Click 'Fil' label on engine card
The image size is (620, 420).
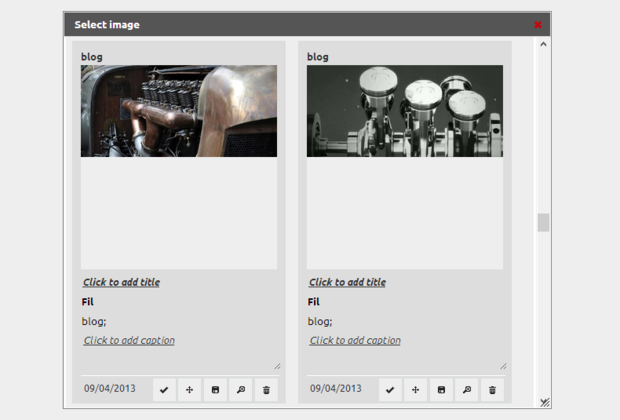tap(87, 302)
